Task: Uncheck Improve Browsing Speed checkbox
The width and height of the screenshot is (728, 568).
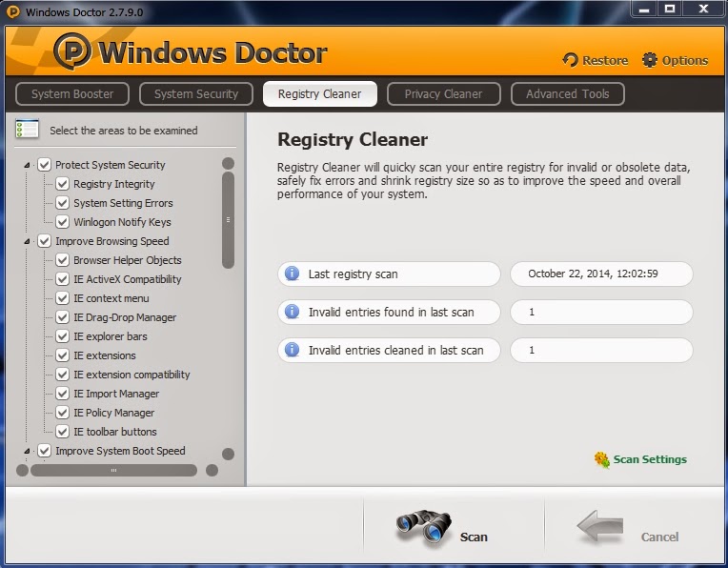Action: click(x=45, y=240)
